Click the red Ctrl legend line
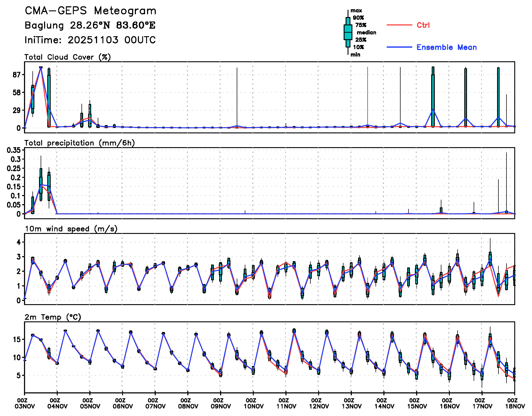This screenshot has width=532, height=416. tap(399, 25)
